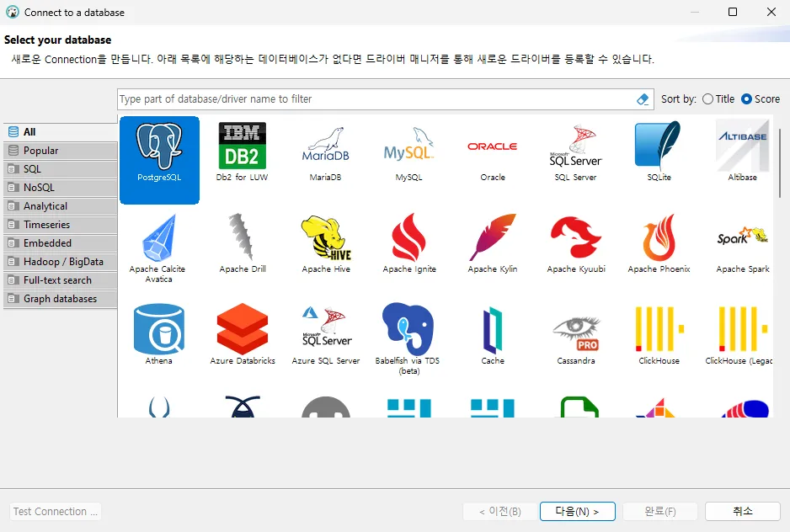
Task: Select the Sort by Title radio button
Action: (x=709, y=98)
